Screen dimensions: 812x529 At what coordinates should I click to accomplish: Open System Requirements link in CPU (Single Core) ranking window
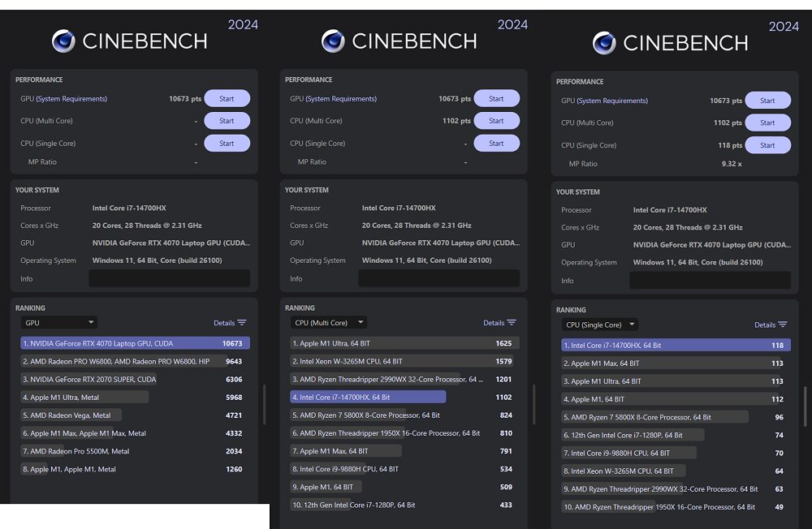click(612, 101)
